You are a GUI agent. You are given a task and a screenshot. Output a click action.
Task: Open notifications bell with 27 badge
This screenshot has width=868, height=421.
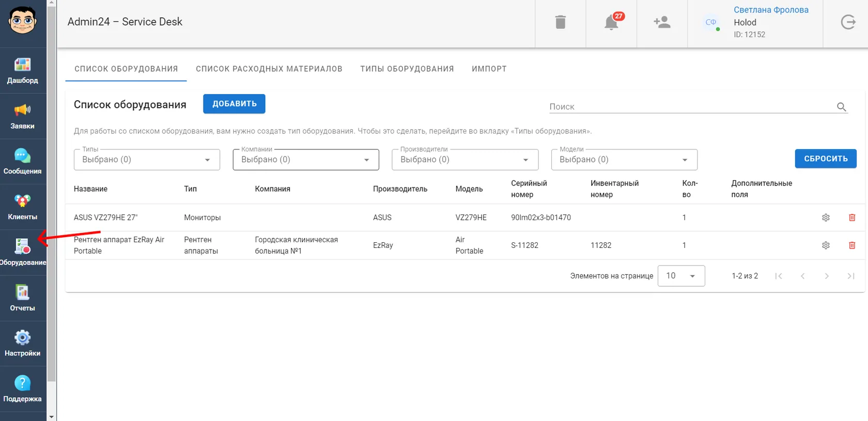[611, 22]
